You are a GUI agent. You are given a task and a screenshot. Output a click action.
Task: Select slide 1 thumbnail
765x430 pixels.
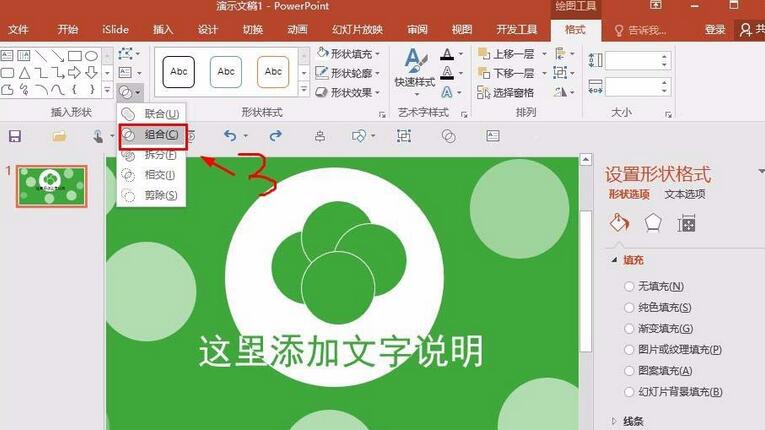coord(52,186)
